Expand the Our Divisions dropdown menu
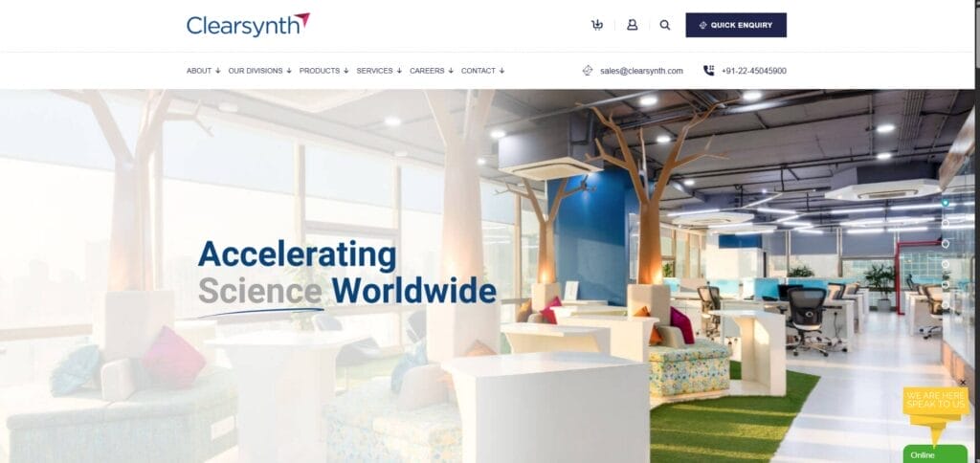 [260, 71]
